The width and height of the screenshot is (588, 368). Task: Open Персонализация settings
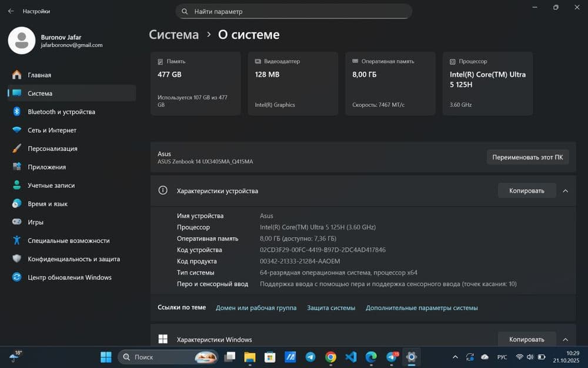tap(72, 148)
